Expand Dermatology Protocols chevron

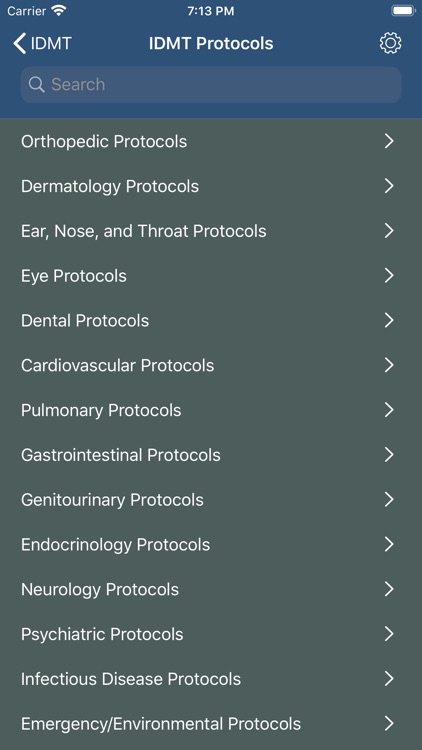[x=389, y=186]
